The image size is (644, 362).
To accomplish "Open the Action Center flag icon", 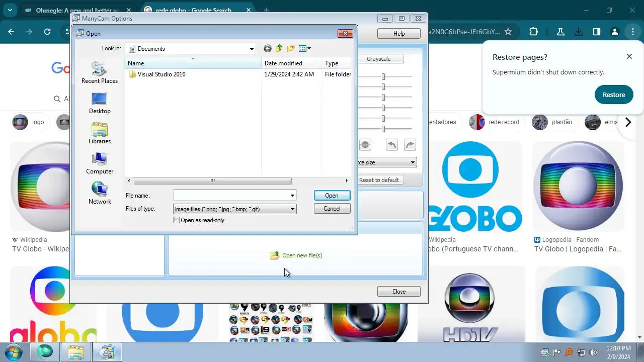I will tap(557, 352).
